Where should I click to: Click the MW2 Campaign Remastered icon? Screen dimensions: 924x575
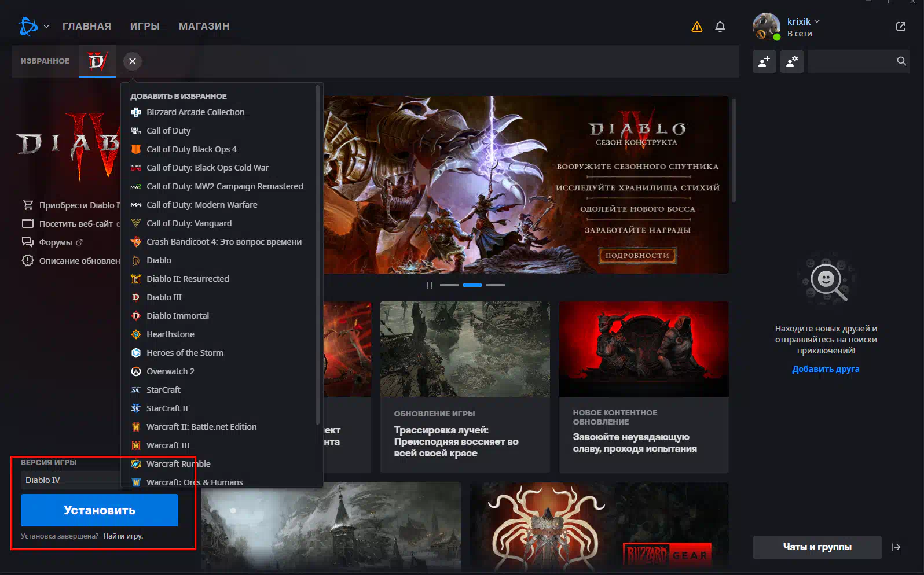136,186
